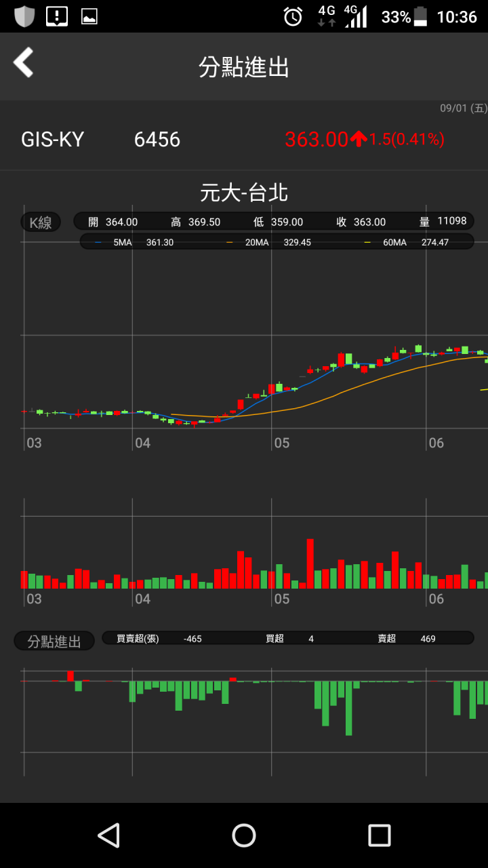Image resolution: width=488 pixels, height=868 pixels.
Task: Tap the longest green net-sell bar
Action: (349, 708)
